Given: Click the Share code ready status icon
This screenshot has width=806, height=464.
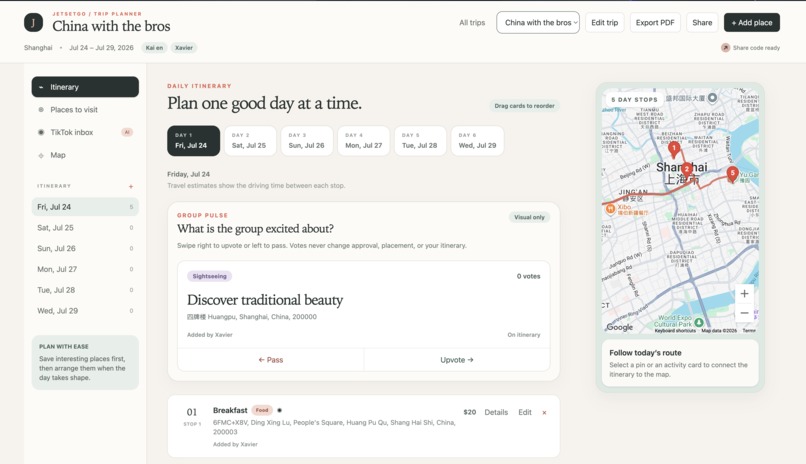Looking at the screenshot, I should tap(725, 48).
